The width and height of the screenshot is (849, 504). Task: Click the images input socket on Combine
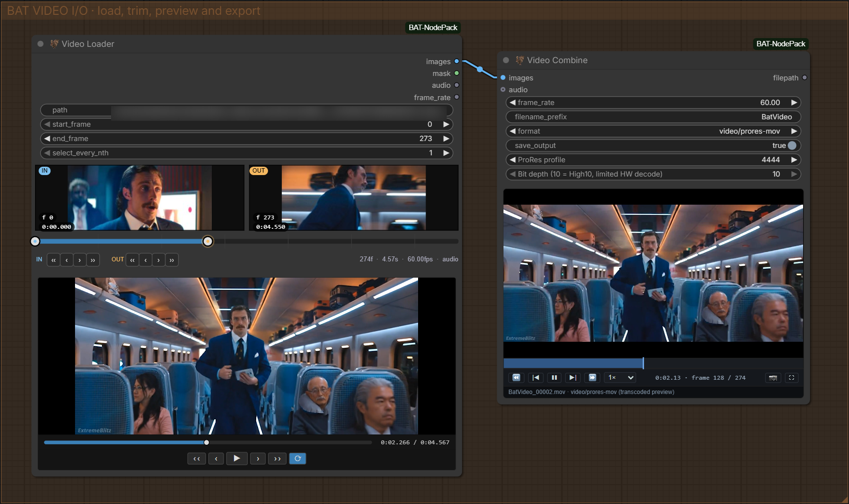tap(503, 77)
